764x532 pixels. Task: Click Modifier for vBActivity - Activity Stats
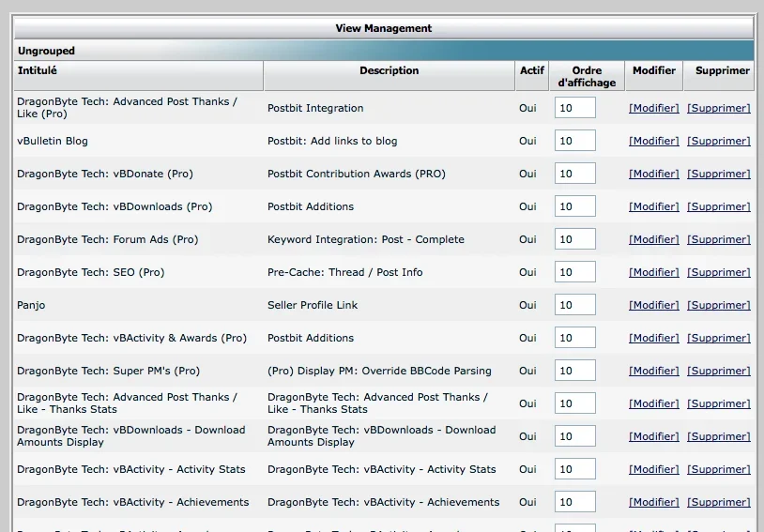click(653, 469)
